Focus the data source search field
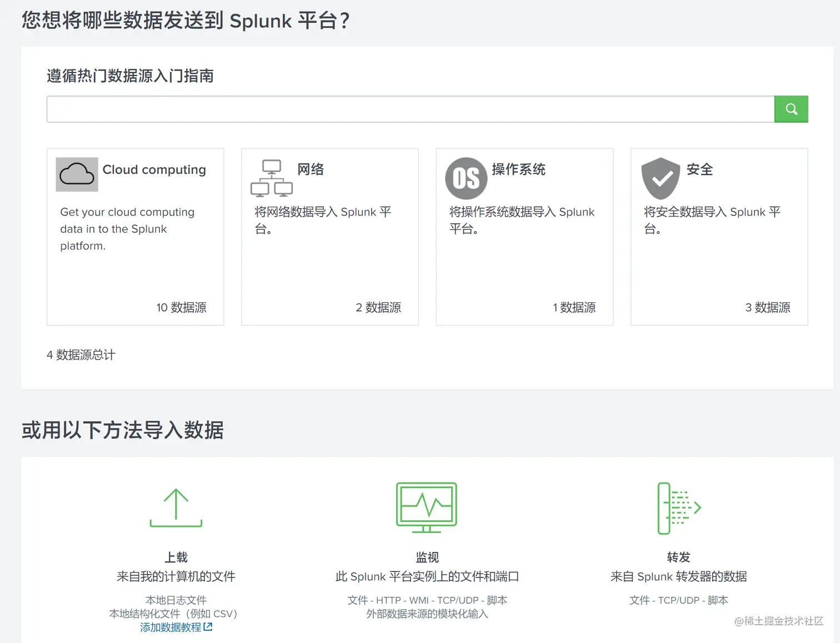840x643 pixels. pyautogui.click(x=411, y=109)
